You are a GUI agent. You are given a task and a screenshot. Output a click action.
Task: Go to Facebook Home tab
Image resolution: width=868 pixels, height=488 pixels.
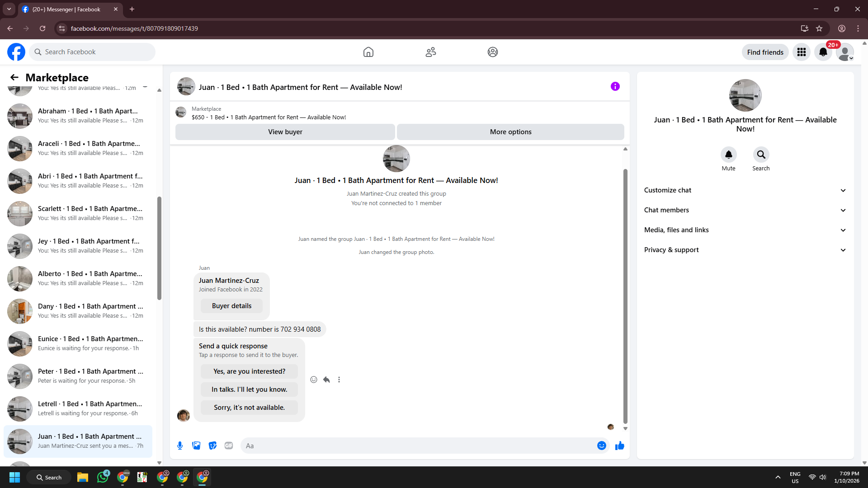click(368, 52)
